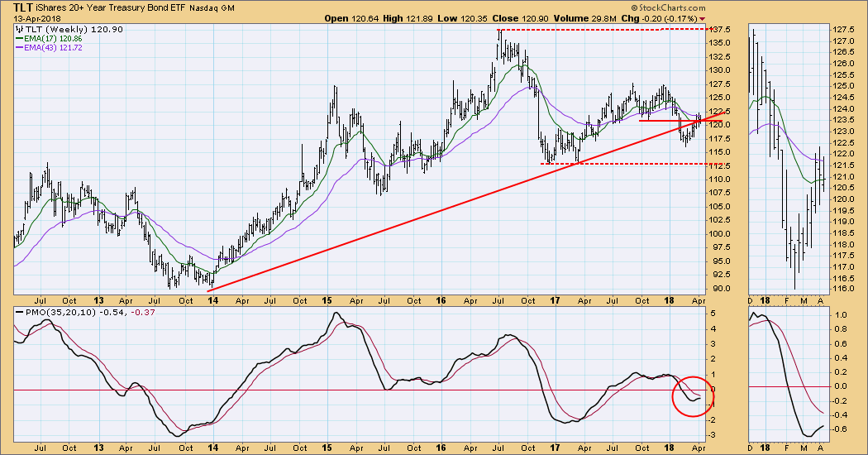Screen dimensions: 868x455
Task: Click the Close value 120.90 in header
Action: click(534, 18)
